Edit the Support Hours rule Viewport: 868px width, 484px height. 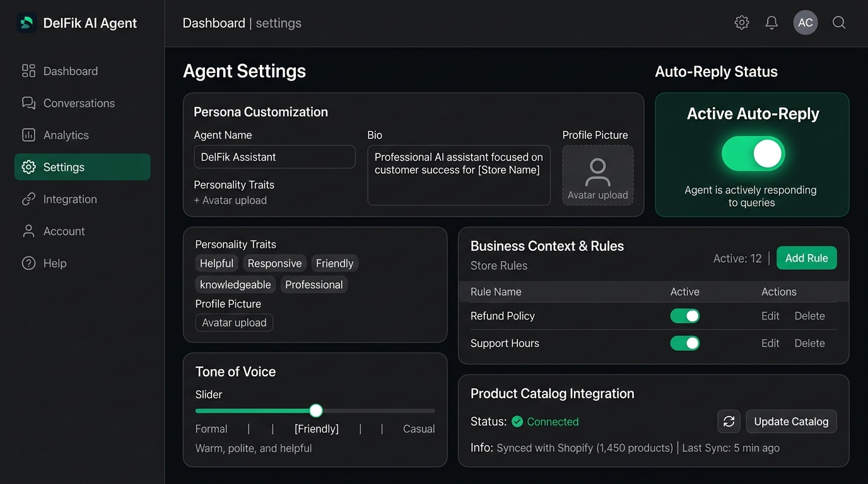770,343
